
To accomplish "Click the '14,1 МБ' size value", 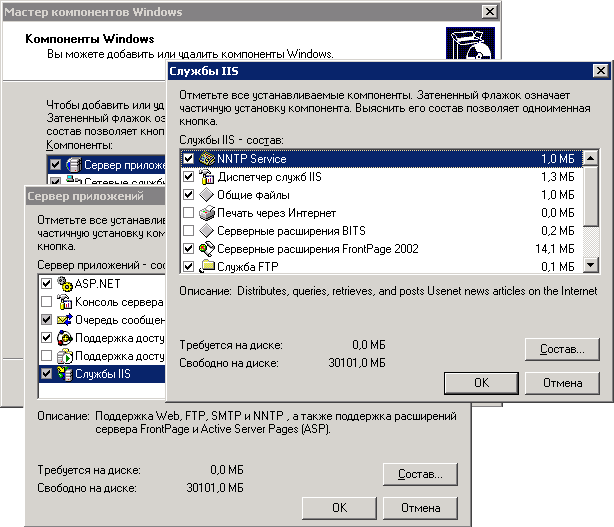I will [x=555, y=249].
